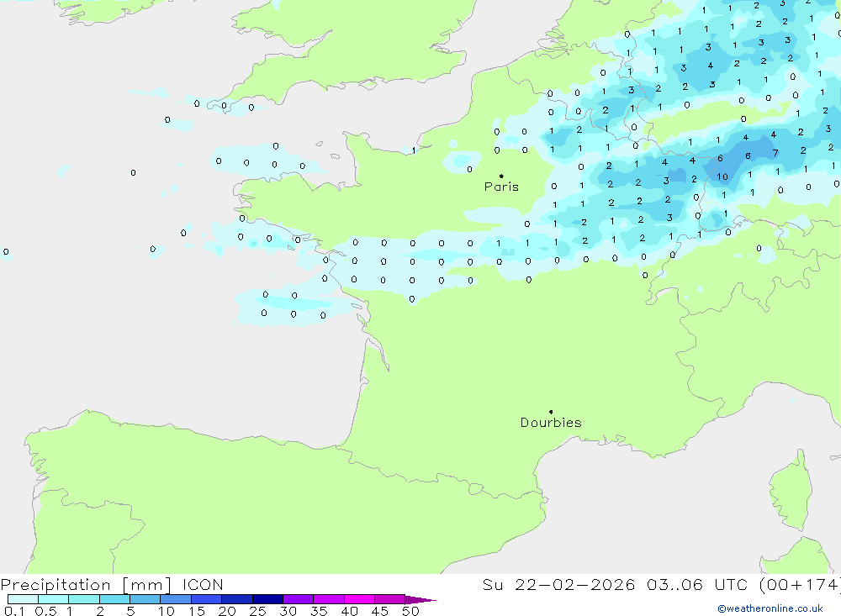This screenshot has width=841, height=616.
Task: Open the weatheronline.co.uk copyright link
Action: point(770,608)
